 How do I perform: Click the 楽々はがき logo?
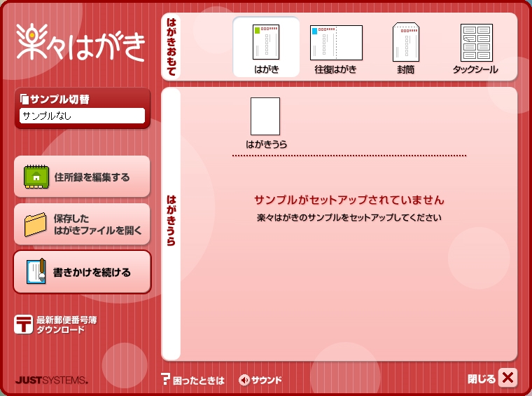(x=80, y=43)
